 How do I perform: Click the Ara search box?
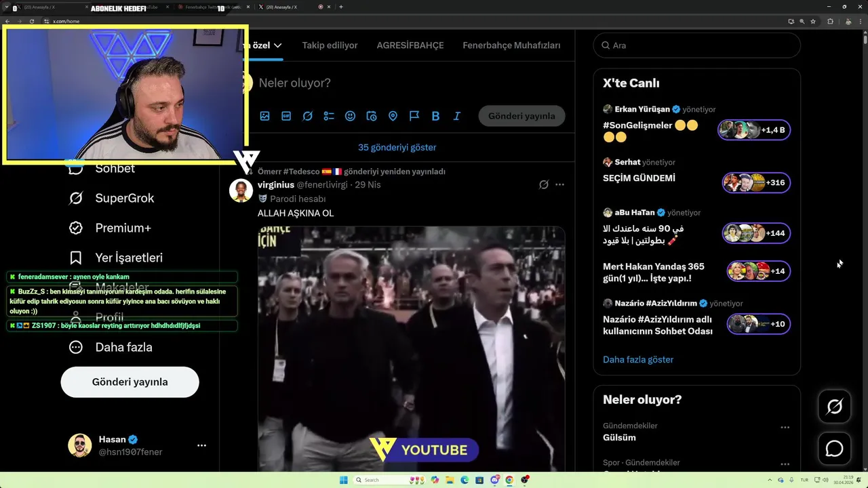click(696, 45)
